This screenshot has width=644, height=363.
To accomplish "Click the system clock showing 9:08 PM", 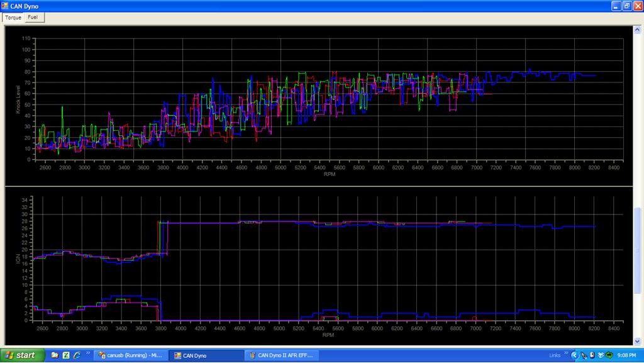I will pos(627,355).
